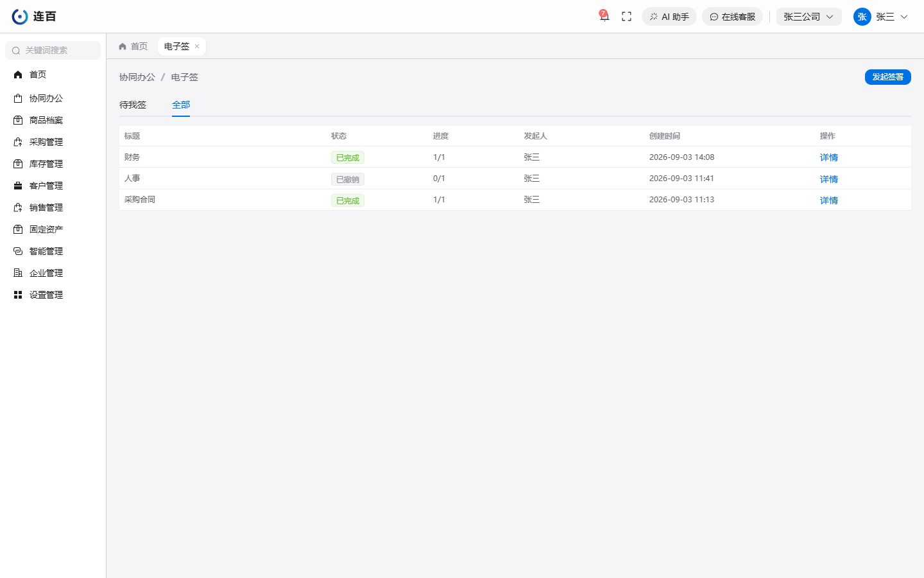This screenshot has width=924, height=578.
Task: Click the 2026-09-03 14:08 timestamp
Action: click(681, 157)
